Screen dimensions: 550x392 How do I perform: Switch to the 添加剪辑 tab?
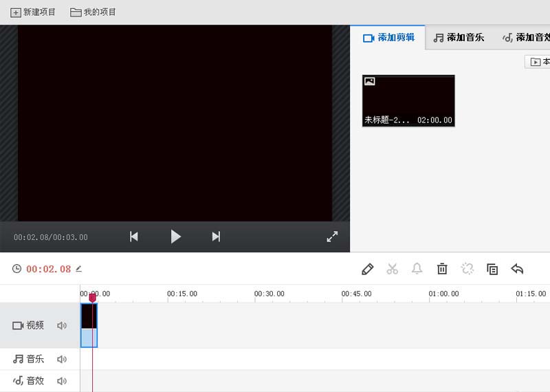click(388, 38)
